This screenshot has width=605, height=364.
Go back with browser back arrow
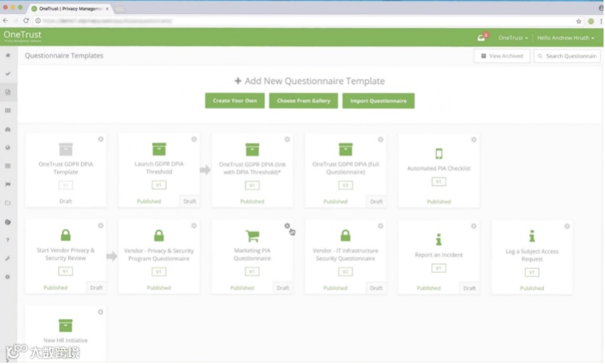[5, 21]
